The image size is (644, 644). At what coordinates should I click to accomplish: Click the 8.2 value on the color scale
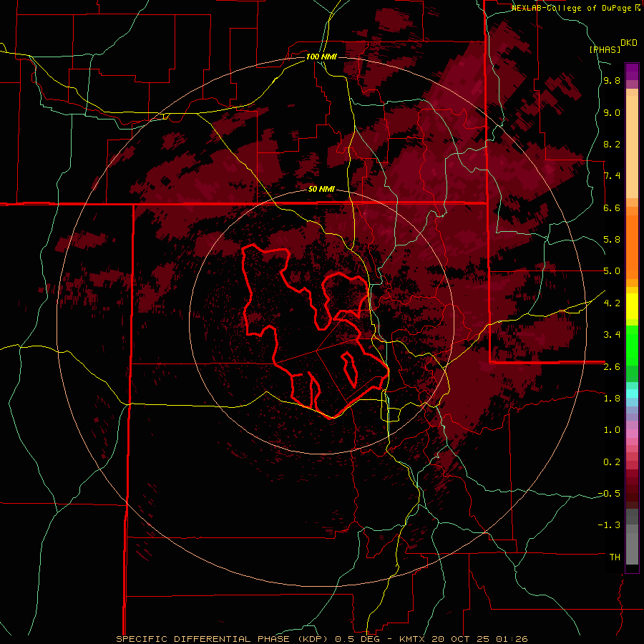612,144
